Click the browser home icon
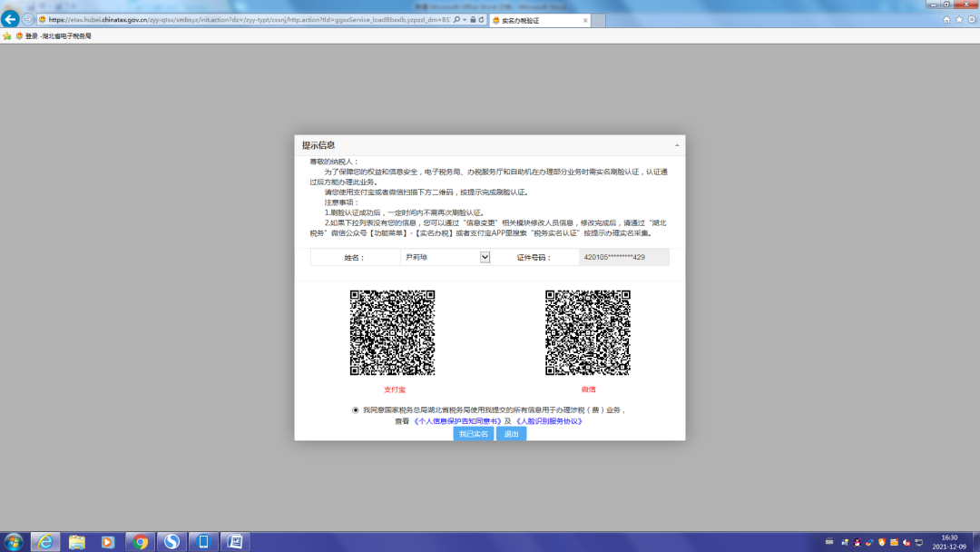Viewport: 980px width, 552px height. click(x=946, y=20)
